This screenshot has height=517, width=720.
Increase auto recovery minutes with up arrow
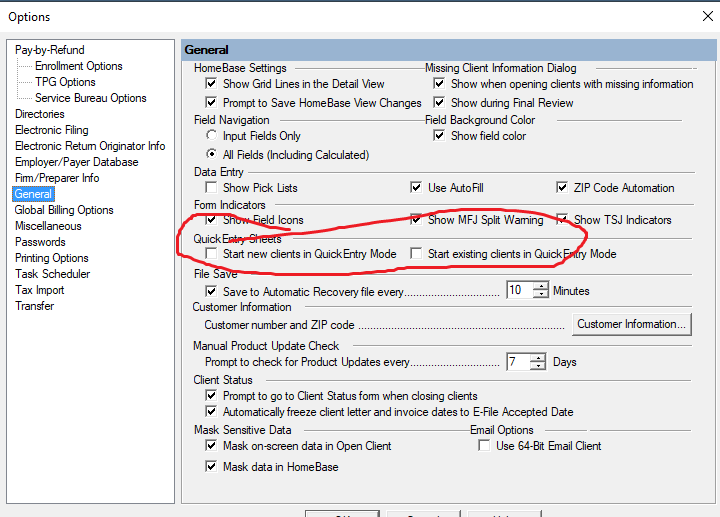point(541,286)
